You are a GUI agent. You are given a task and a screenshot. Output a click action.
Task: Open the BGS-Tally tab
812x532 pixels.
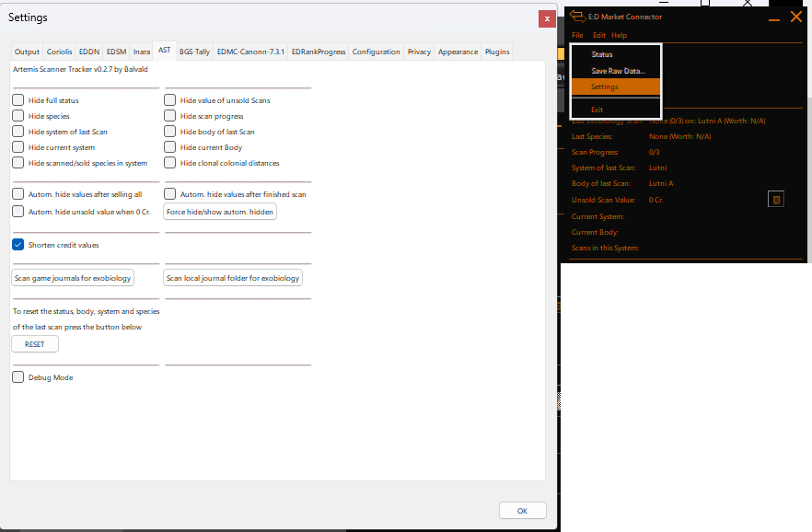(x=195, y=52)
